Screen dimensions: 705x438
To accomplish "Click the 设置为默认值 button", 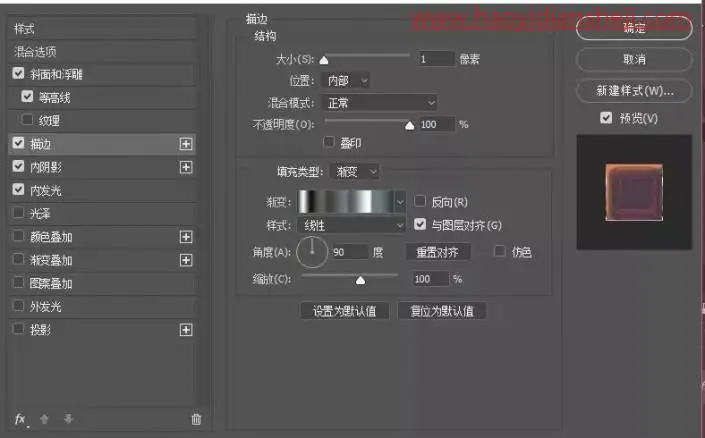I will 345,311.
